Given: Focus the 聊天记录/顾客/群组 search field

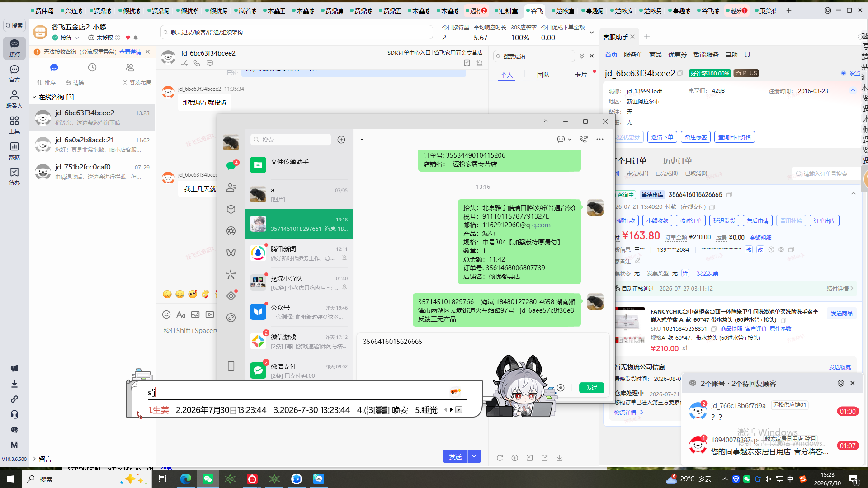Looking at the screenshot, I should point(297,32).
